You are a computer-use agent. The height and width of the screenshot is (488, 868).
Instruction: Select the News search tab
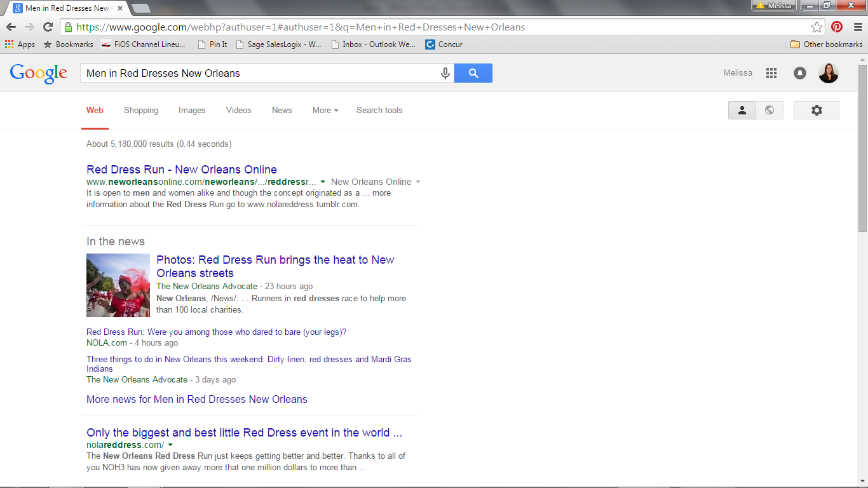pos(281,110)
